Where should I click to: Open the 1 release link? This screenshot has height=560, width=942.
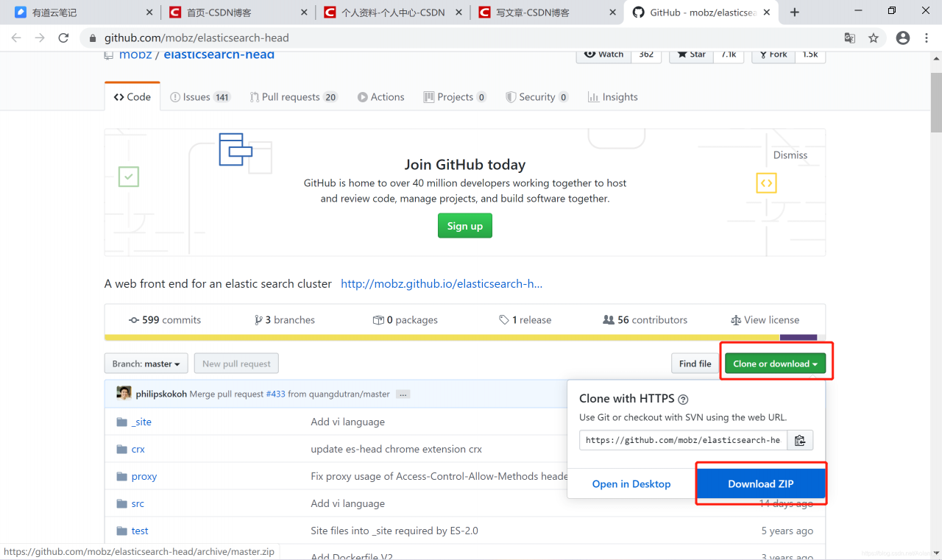click(x=525, y=320)
